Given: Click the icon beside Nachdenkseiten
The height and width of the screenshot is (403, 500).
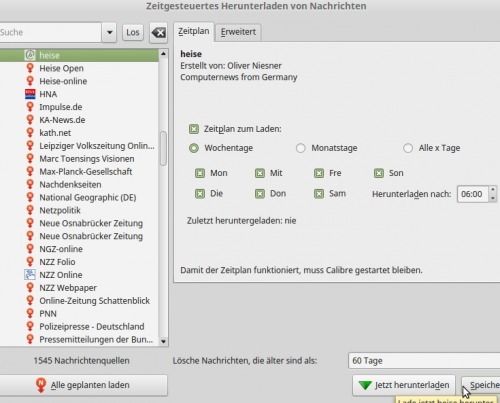Looking at the screenshot, I should point(30,184).
